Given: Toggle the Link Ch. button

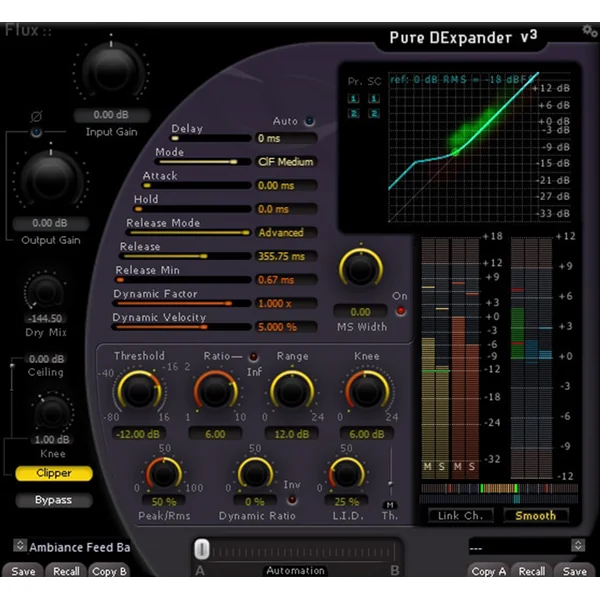Looking at the screenshot, I should pos(460,516).
